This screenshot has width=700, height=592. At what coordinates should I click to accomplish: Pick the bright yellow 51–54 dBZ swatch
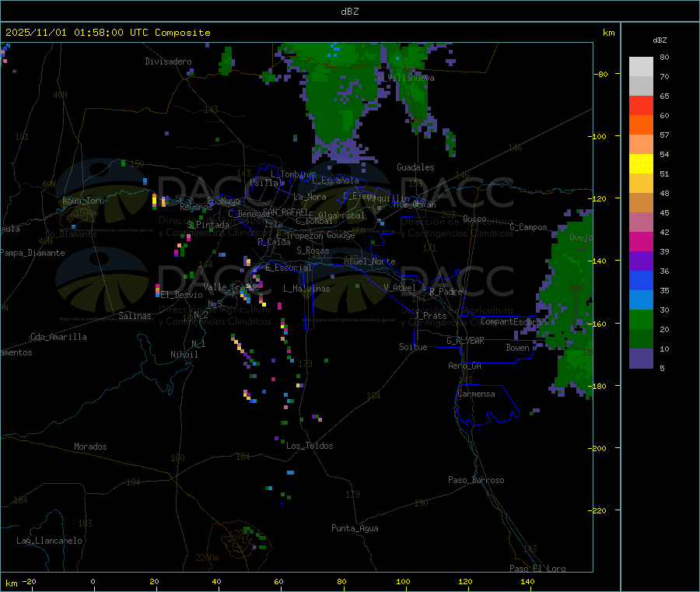pos(641,164)
